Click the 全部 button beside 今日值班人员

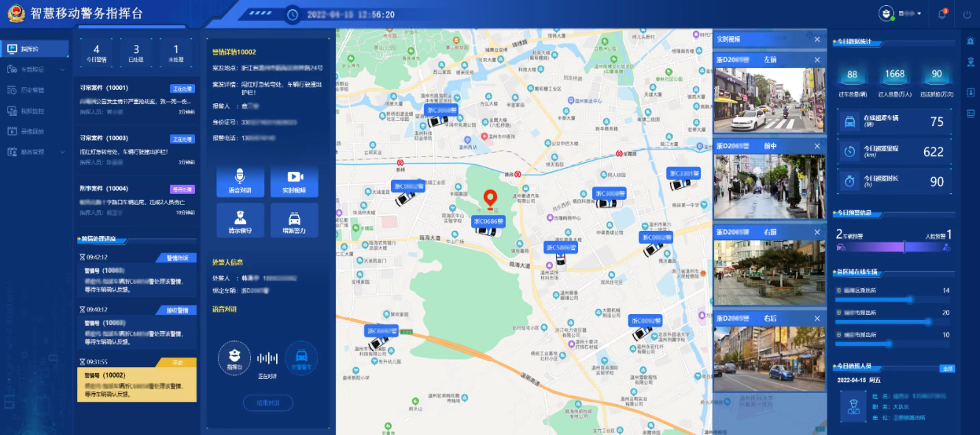tap(947, 368)
